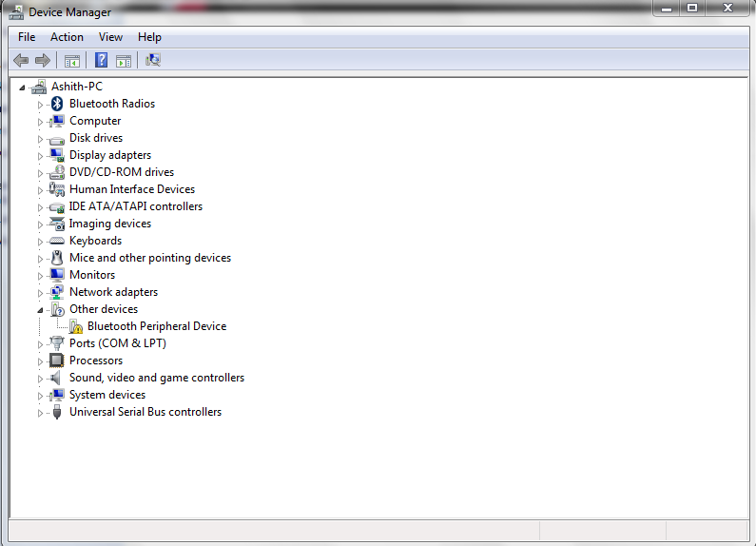Collapse the Other devices node
Viewport: 756px width, 546px height.
40,310
